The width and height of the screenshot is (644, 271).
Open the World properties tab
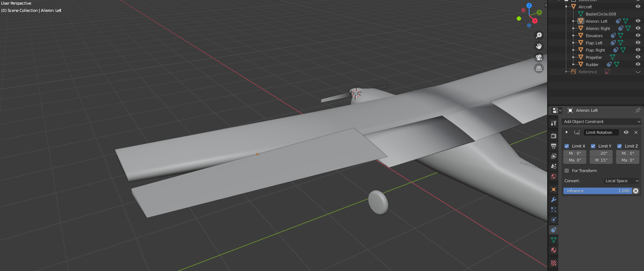click(554, 176)
